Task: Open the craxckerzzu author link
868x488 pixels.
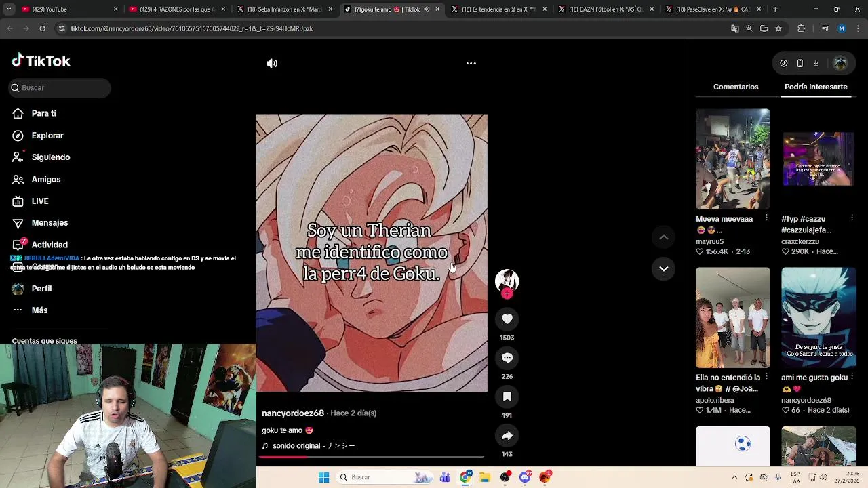Action: pyautogui.click(x=800, y=241)
